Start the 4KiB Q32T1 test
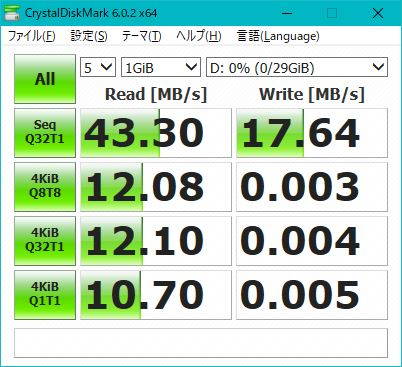402x367 pixels. 45,241
